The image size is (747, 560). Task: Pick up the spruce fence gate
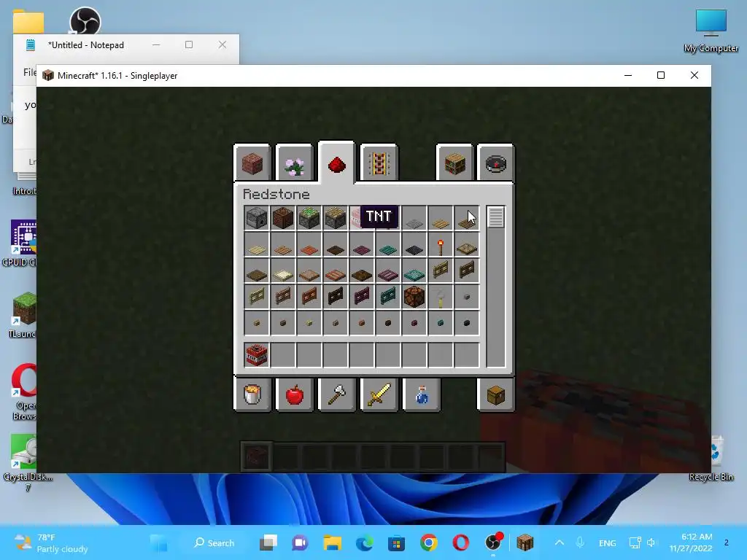[466, 271]
